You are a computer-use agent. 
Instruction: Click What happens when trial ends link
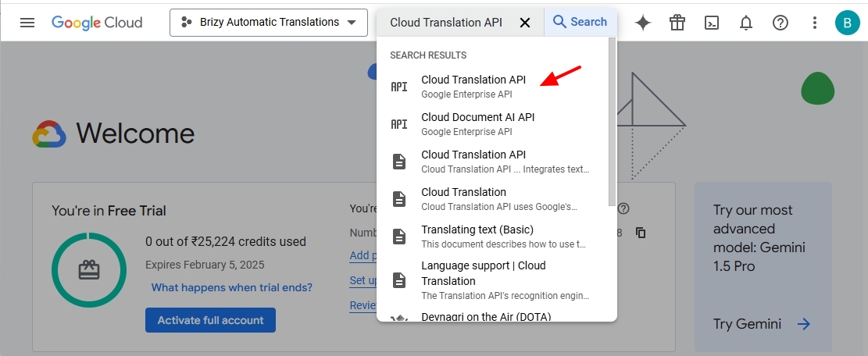point(232,287)
